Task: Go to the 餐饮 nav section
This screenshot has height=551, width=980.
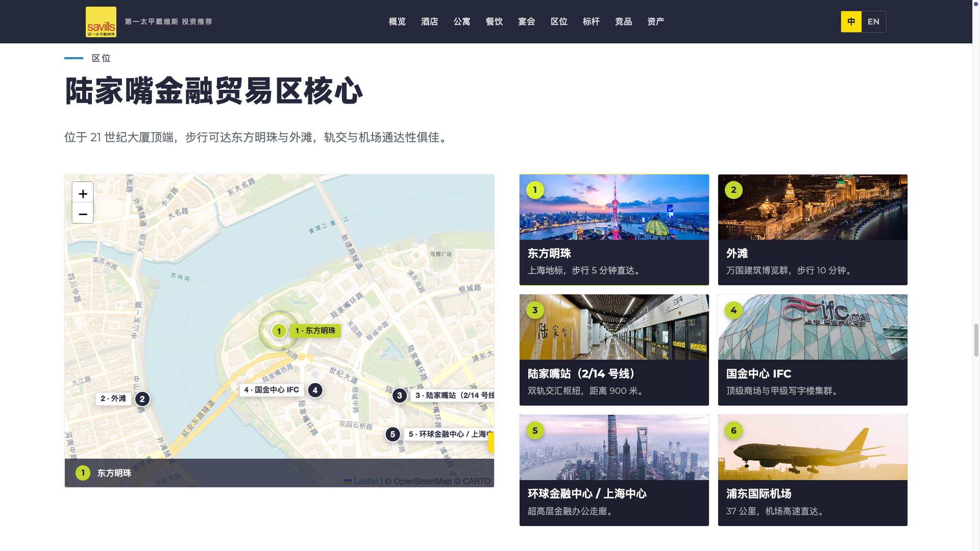Action: pyautogui.click(x=494, y=21)
